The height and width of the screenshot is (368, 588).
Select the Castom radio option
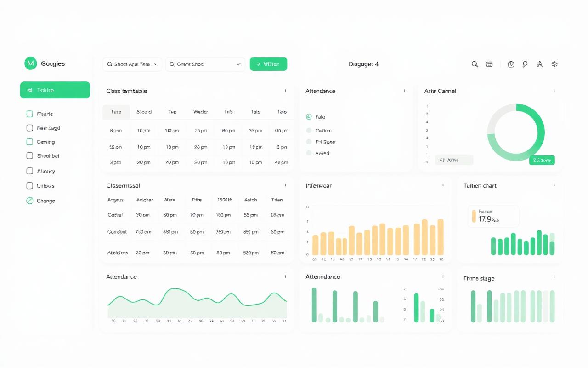(309, 130)
